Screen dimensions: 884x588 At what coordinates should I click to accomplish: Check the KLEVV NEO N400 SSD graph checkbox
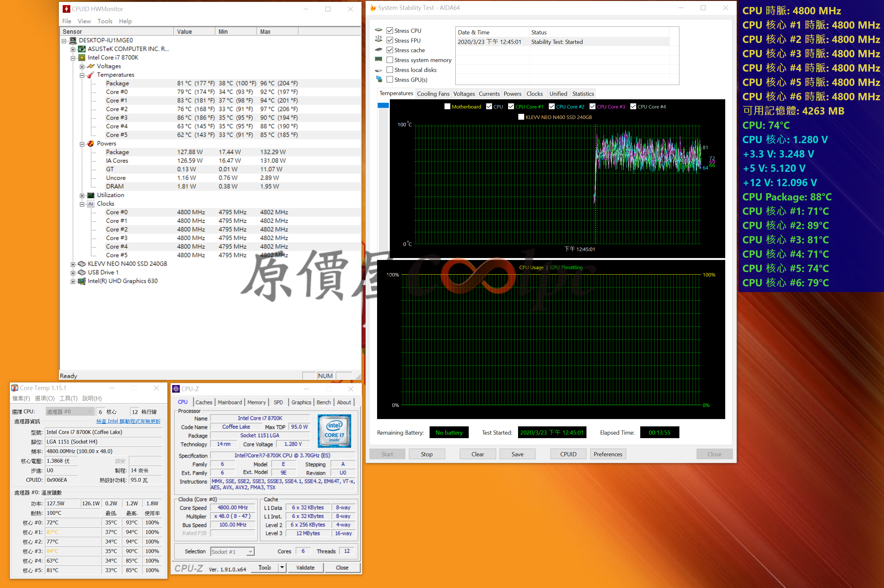(x=521, y=117)
